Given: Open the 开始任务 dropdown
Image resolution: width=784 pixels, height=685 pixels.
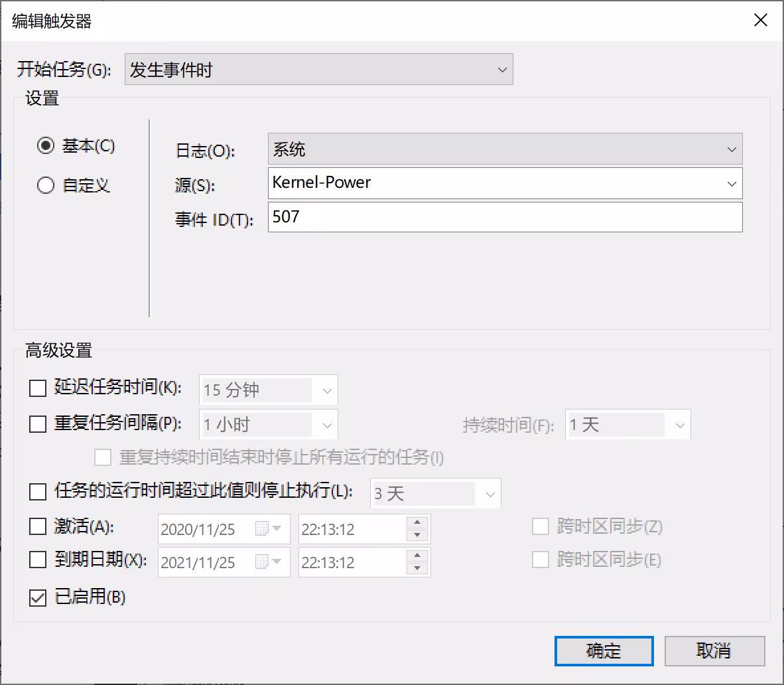Looking at the screenshot, I should click(x=318, y=69).
